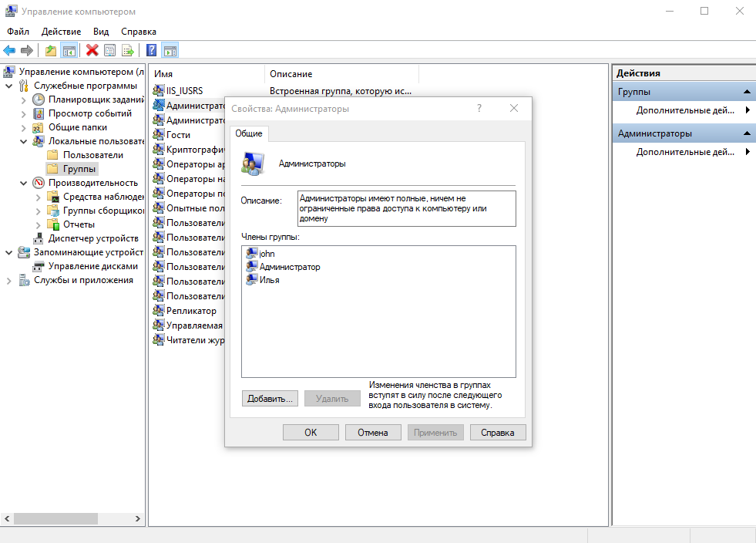Toggle the console tree show/hide icon

click(69, 50)
